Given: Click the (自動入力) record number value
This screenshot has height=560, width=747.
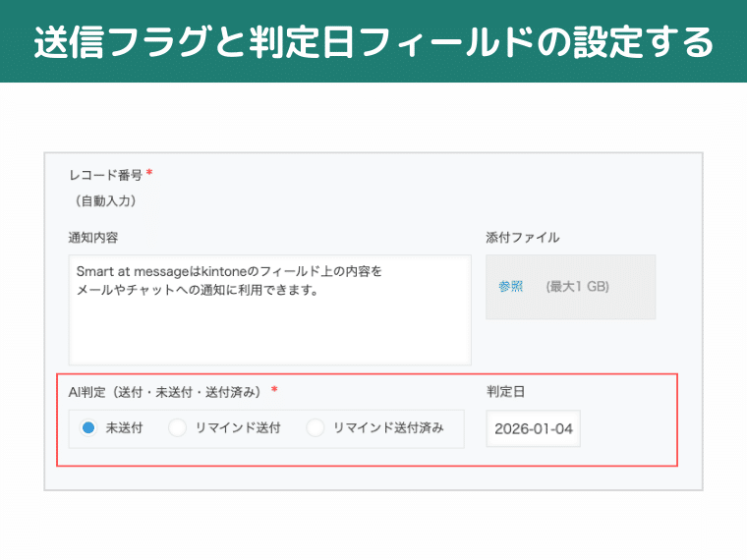Looking at the screenshot, I should 105,201.
